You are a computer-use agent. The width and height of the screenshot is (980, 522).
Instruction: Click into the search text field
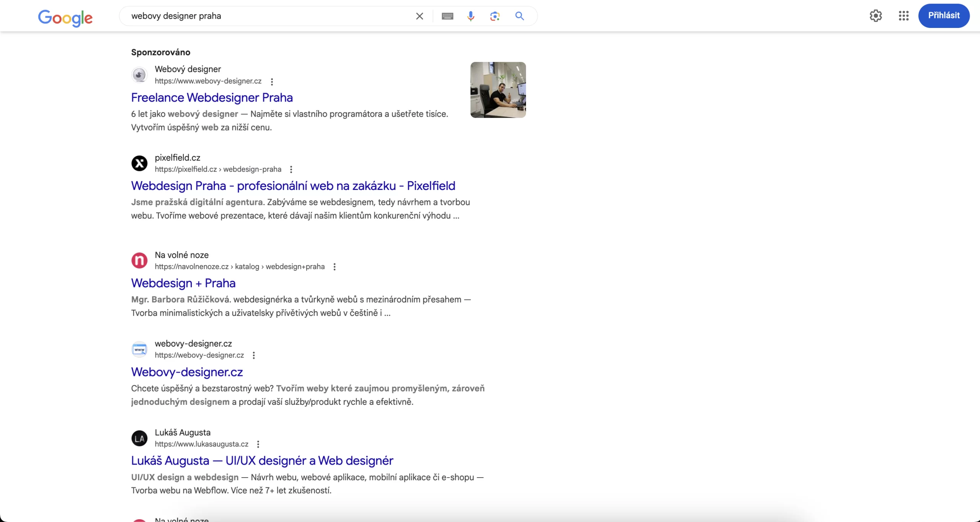coord(268,16)
